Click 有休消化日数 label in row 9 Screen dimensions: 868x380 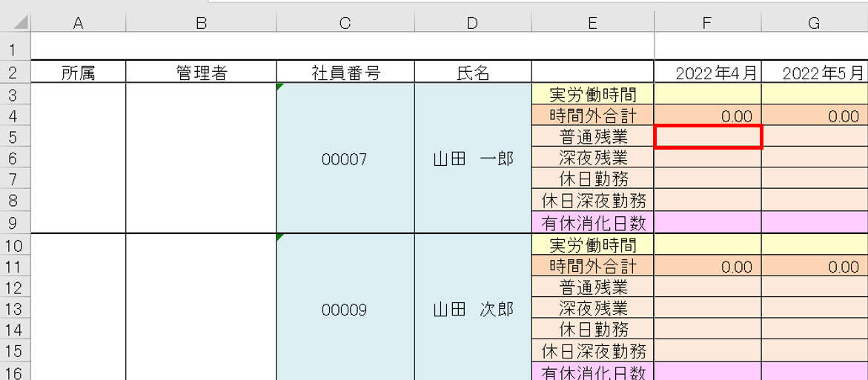coord(592,222)
